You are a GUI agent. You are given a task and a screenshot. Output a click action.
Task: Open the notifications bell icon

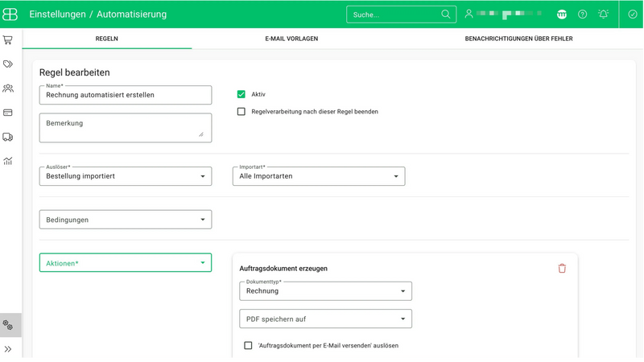pos(603,14)
